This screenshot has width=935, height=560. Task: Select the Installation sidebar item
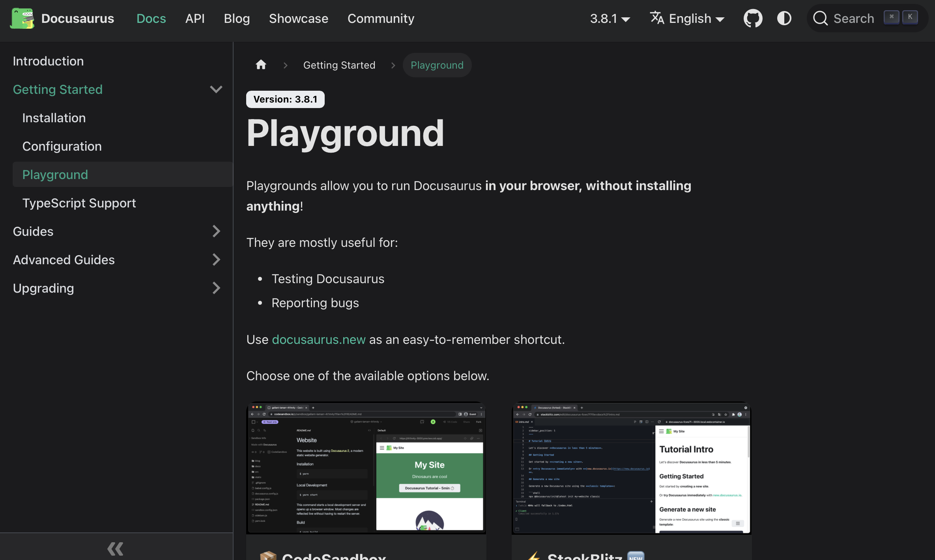(x=54, y=118)
